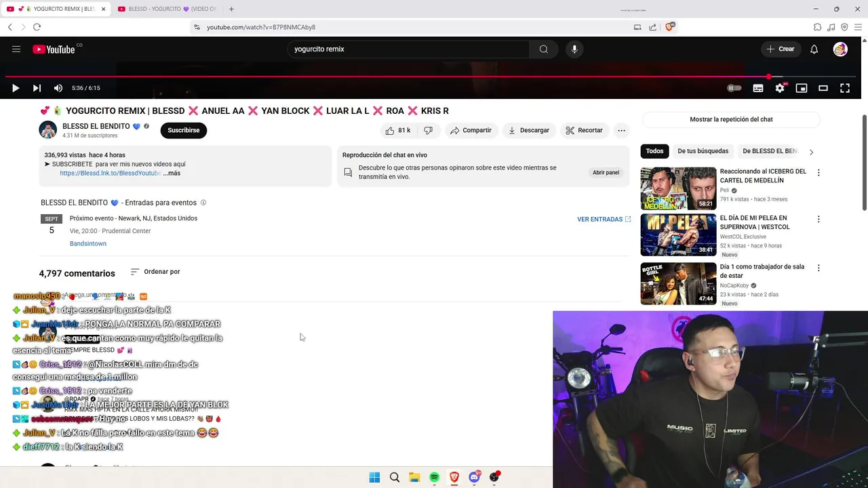Switch to the BLESSD - YOGURCITO browser tab
868x488 pixels.
point(167,9)
